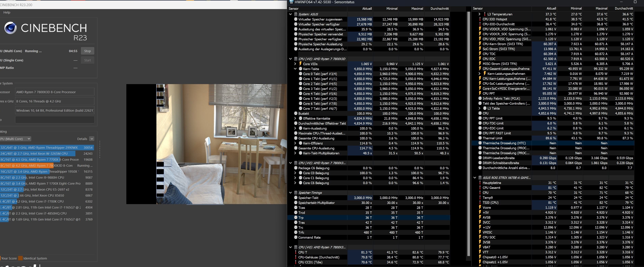Expand the L3 Temperaturen row

coord(479,14)
